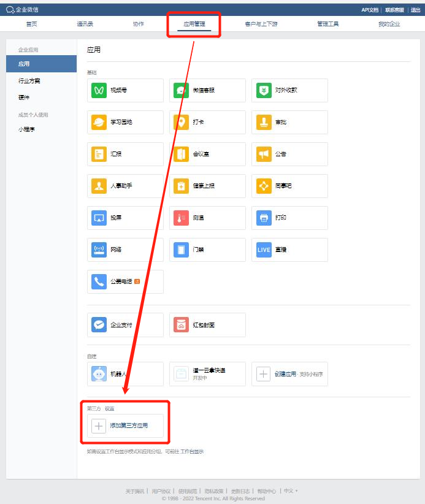Image resolution: width=425 pixels, height=504 pixels.
Task: Open the 微信客服 app icon
Action: point(181,90)
